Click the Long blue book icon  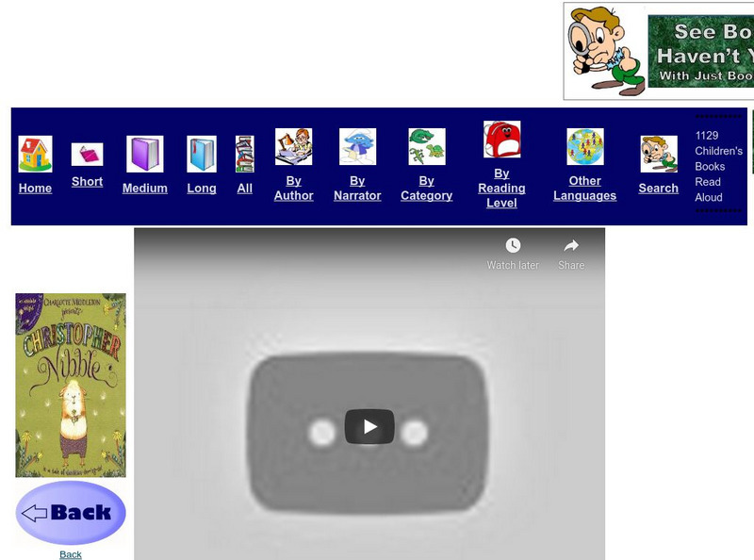click(202, 154)
